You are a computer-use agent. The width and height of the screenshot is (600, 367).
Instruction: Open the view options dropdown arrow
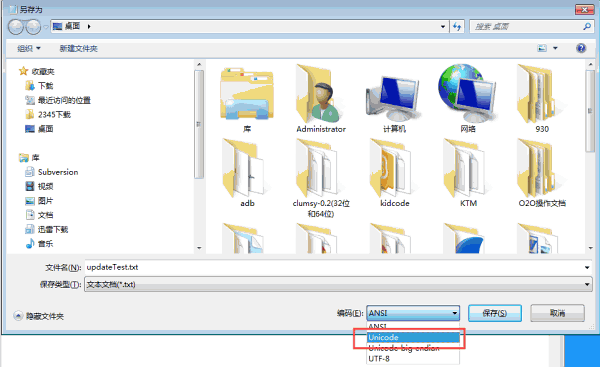[555, 48]
